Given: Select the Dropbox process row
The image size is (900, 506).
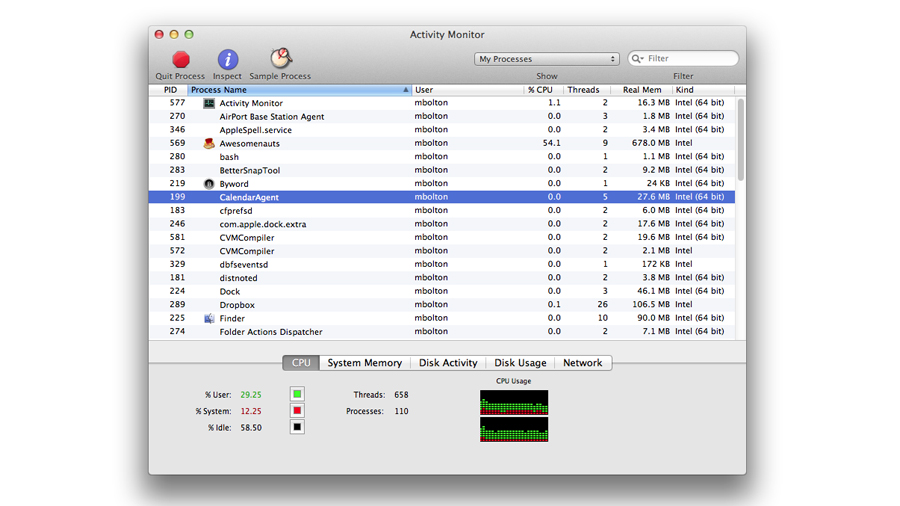Looking at the screenshot, I should (442, 305).
